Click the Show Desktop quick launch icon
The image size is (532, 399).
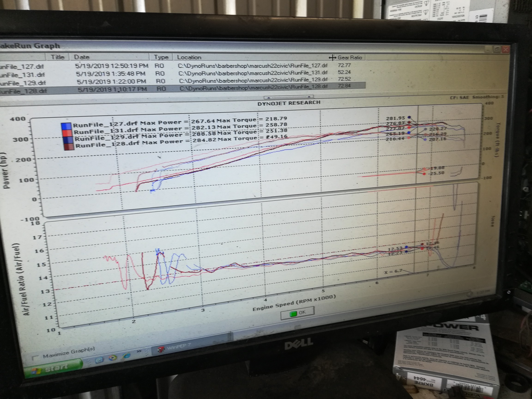click(99, 360)
